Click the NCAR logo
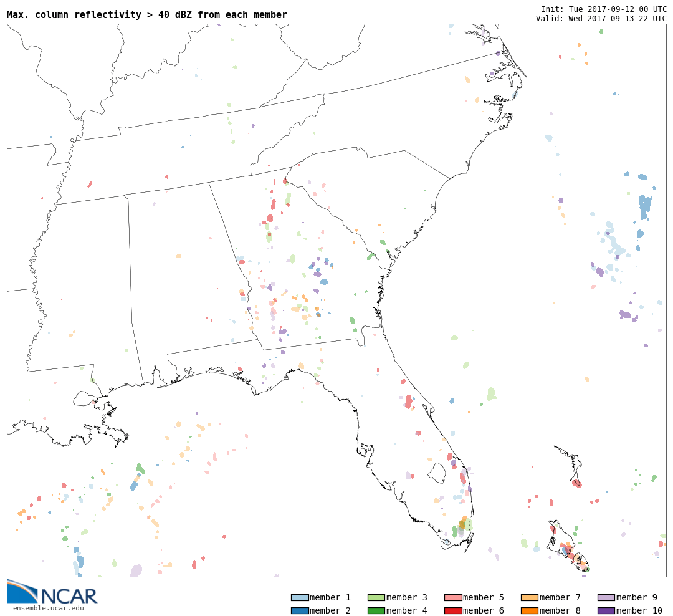 tap(52, 592)
